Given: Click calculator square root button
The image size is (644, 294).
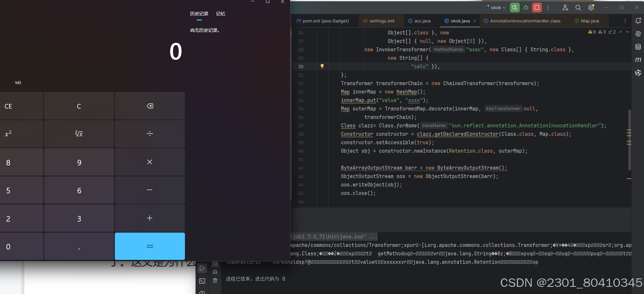Looking at the screenshot, I should (x=79, y=134).
